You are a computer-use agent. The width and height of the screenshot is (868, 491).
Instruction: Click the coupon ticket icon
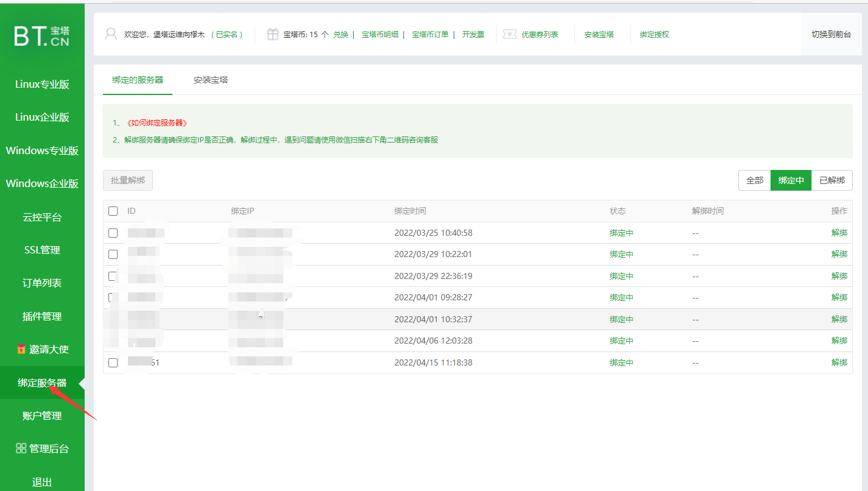coord(510,34)
